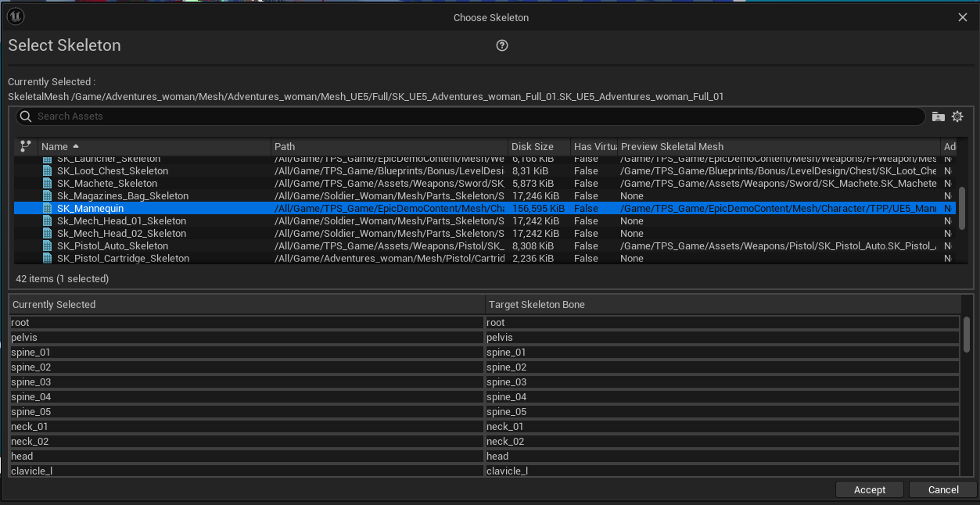Click the revision control column icon
Image resolution: width=980 pixels, height=505 pixels.
point(26,146)
